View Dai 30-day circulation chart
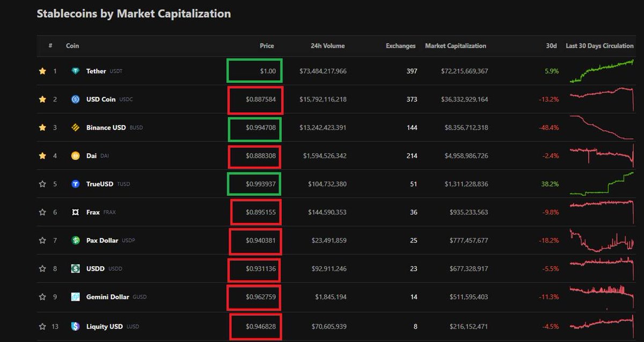The image size is (644, 342). [602, 155]
